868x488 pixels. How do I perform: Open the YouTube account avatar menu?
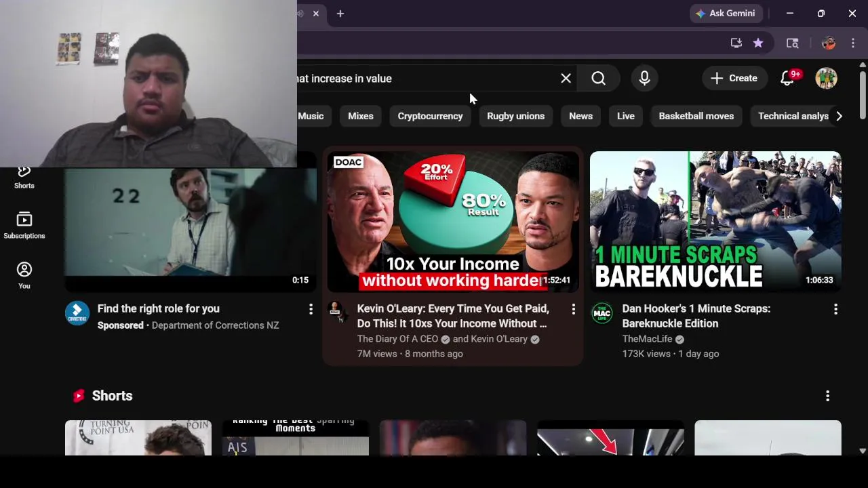pos(826,79)
